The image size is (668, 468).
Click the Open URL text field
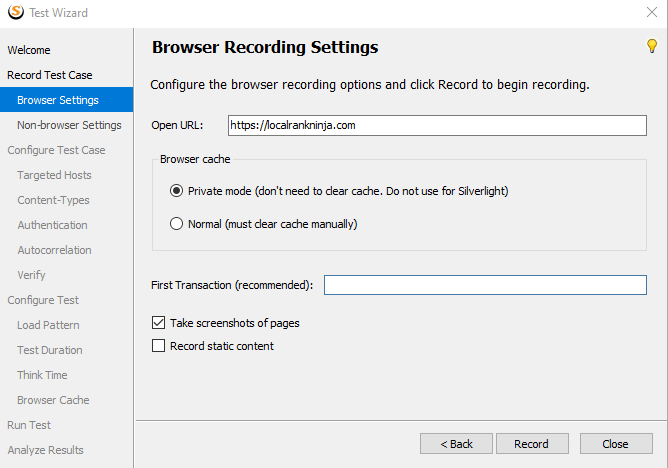point(437,125)
